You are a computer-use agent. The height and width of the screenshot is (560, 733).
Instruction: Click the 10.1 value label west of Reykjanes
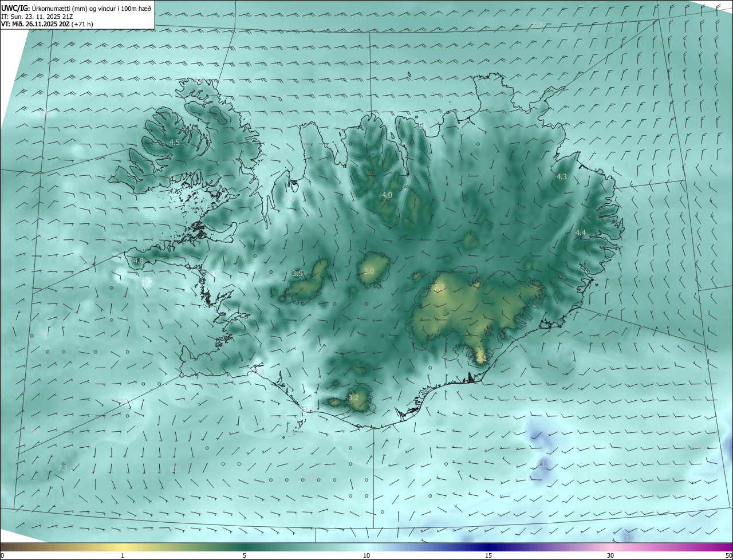point(126,402)
